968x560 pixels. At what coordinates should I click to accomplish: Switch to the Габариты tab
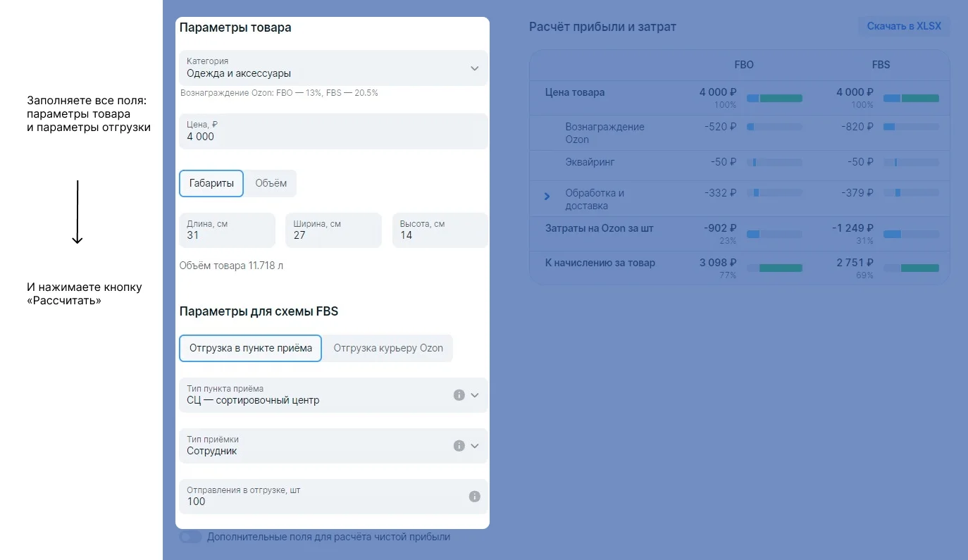(211, 183)
